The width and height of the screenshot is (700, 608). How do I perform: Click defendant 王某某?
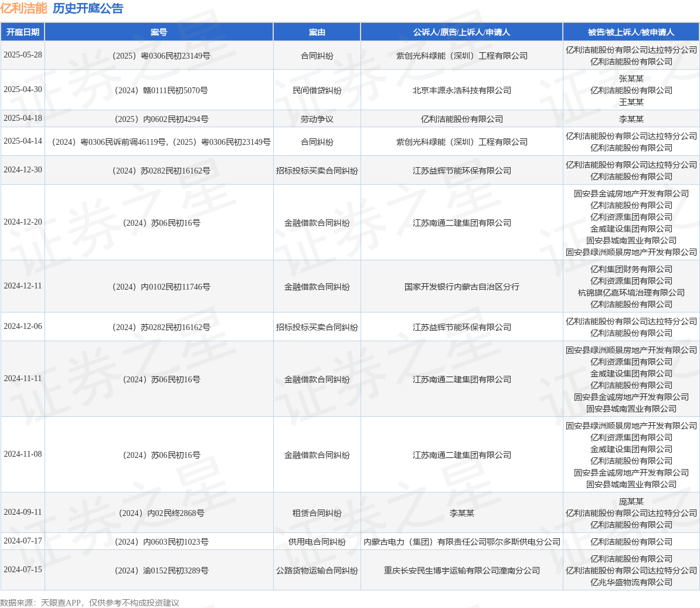(x=631, y=102)
